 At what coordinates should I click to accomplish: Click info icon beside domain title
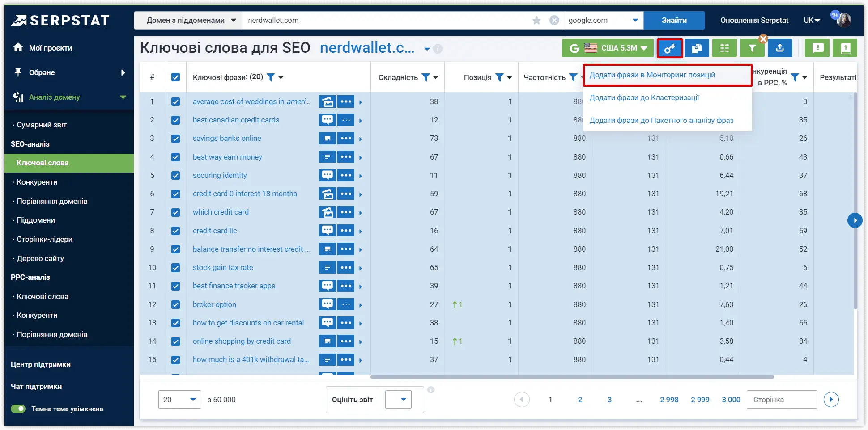pyautogui.click(x=438, y=48)
